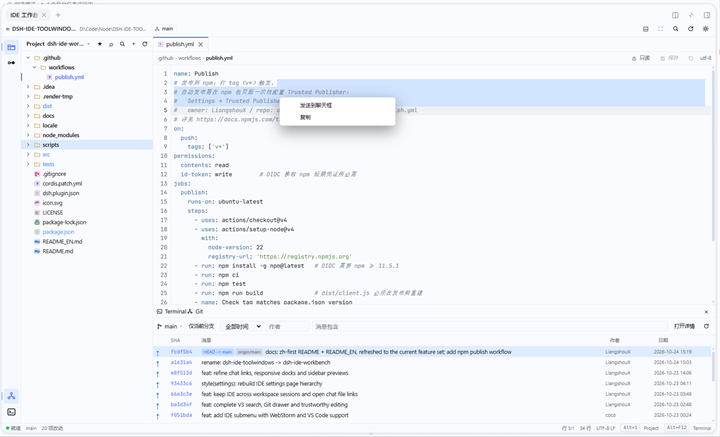Close the publish.yml editor tab
The width and height of the screenshot is (720, 437).
click(x=201, y=45)
